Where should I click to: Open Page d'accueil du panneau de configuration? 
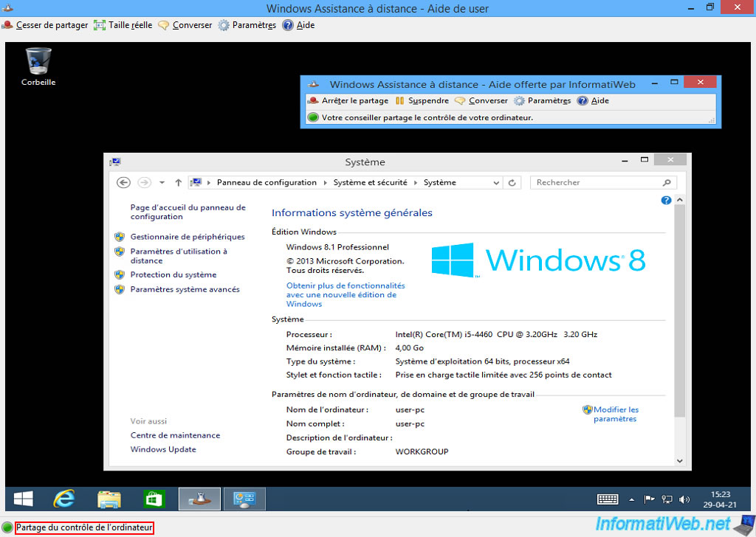pos(188,212)
